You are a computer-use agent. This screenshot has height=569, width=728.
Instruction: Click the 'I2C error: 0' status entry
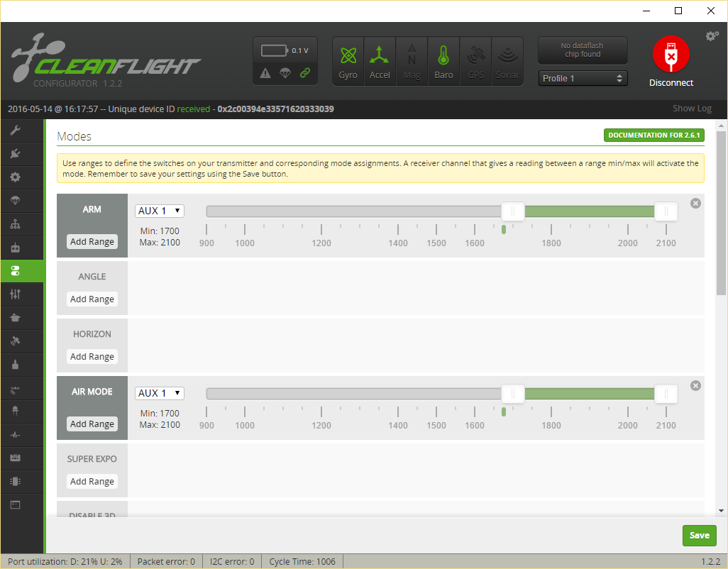click(x=232, y=562)
